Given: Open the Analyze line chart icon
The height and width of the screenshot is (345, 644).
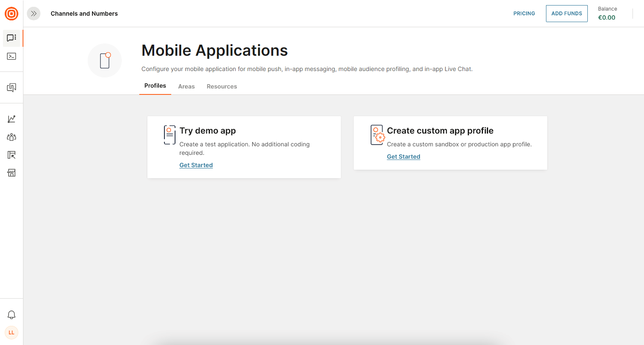Looking at the screenshot, I should coord(11,119).
